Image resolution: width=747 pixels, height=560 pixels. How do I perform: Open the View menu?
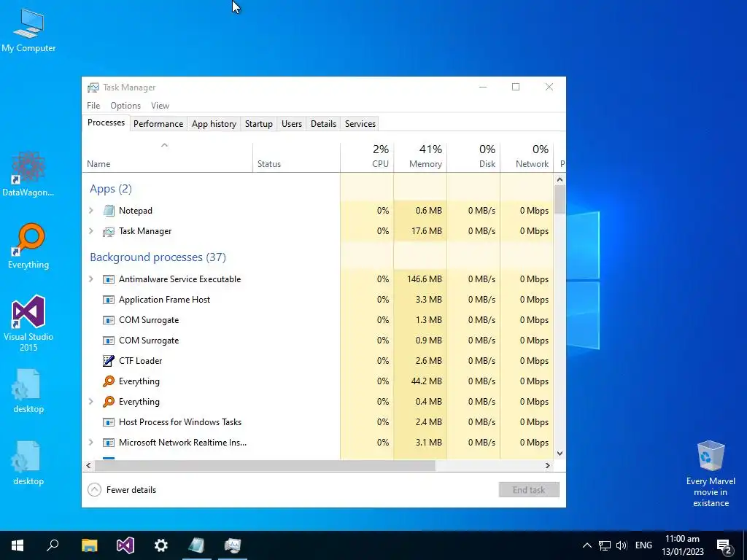(x=160, y=106)
